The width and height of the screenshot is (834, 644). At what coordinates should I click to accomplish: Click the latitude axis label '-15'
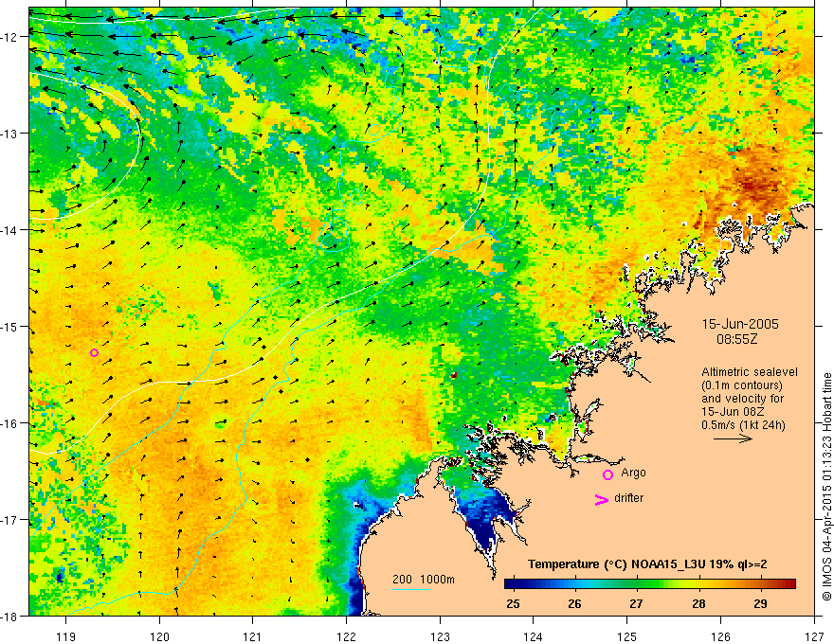point(10,326)
